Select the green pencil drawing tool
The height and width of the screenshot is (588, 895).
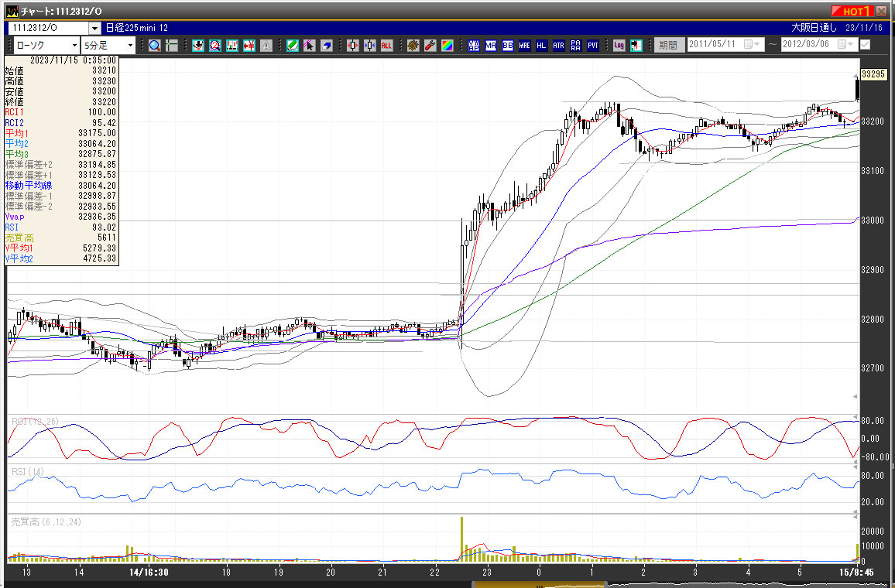pyautogui.click(x=293, y=46)
